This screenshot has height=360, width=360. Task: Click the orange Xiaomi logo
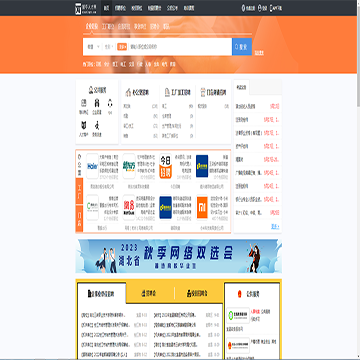point(202,208)
